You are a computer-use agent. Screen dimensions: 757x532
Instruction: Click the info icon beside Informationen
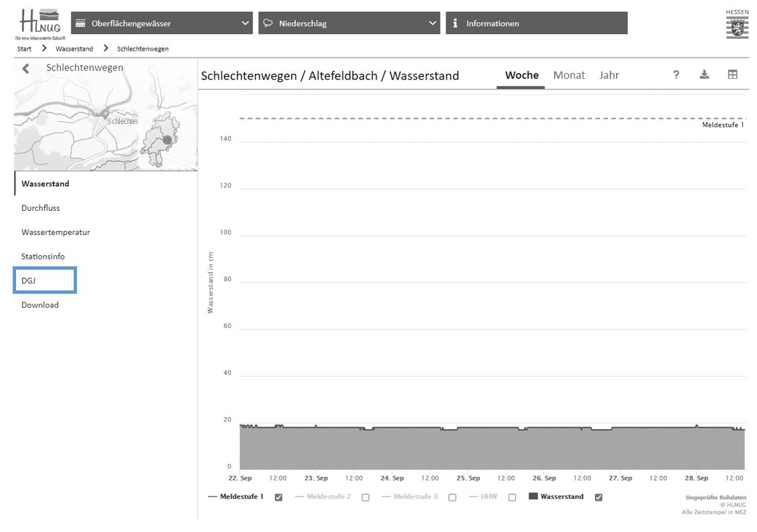click(455, 23)
